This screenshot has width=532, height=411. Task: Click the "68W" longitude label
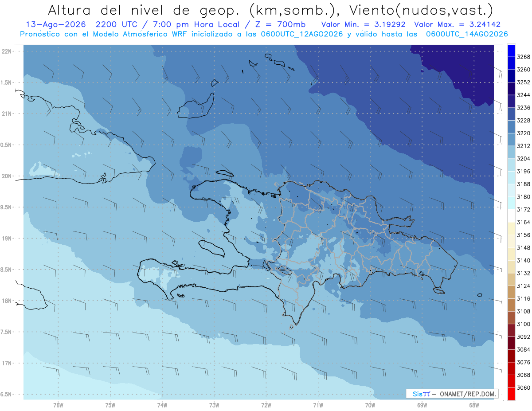(x=474, y=405)
